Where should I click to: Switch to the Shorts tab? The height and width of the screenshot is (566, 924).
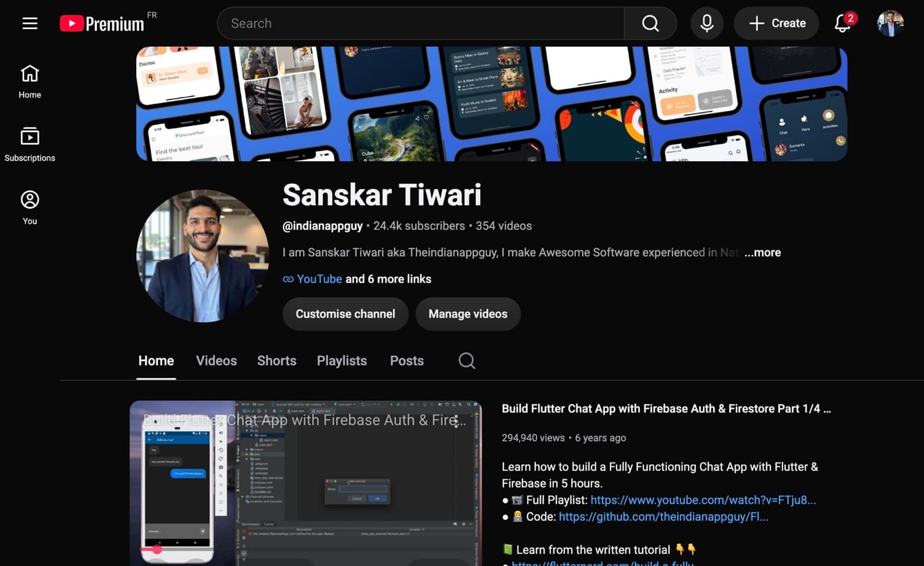pos(277,360)
